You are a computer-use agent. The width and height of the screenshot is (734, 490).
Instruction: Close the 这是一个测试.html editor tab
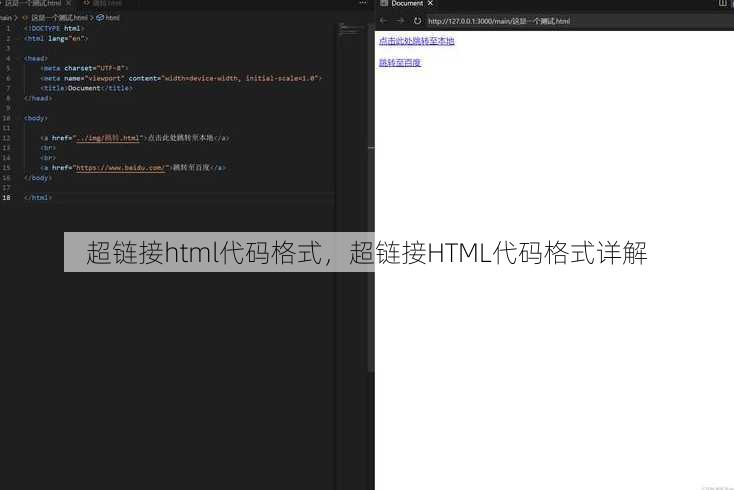pos(68,3)
